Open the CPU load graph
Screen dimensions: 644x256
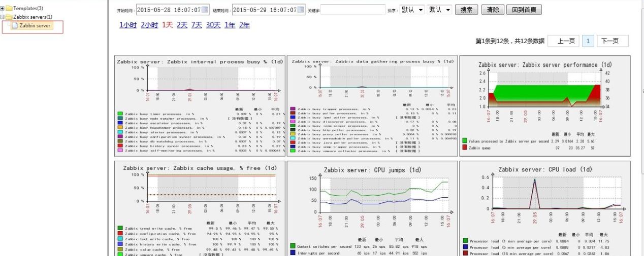tap(544, 209)
